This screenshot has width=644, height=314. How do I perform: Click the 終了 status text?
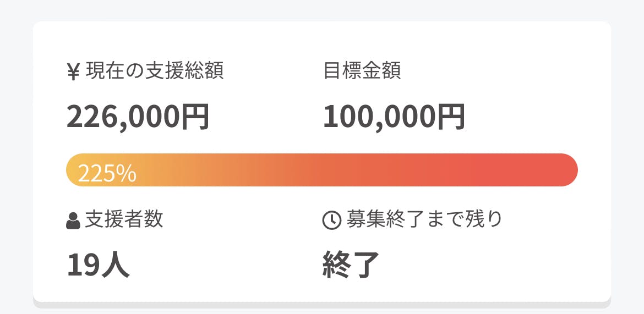click(351, 265)
